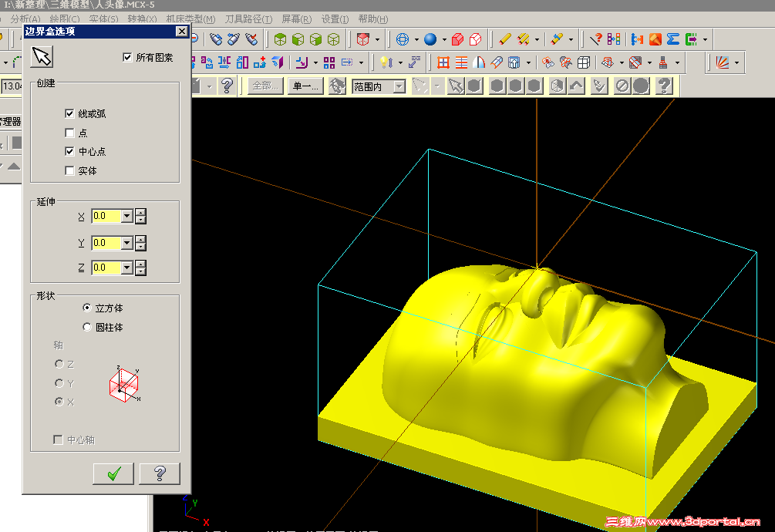Close the 边界盒选项 dialog
The height and width of the screenshot is (532, 775).
tap(181, 31)
